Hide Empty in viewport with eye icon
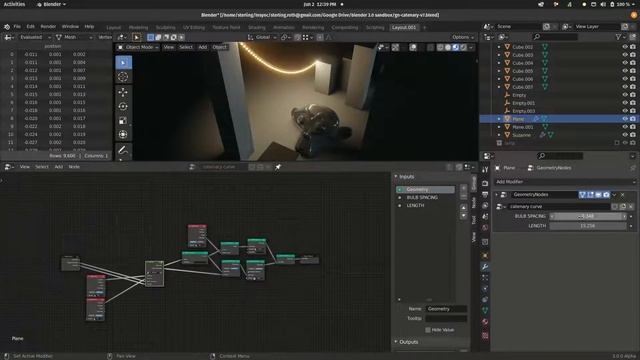This screenshot has height=360, width=640. [x=624, y=95]
